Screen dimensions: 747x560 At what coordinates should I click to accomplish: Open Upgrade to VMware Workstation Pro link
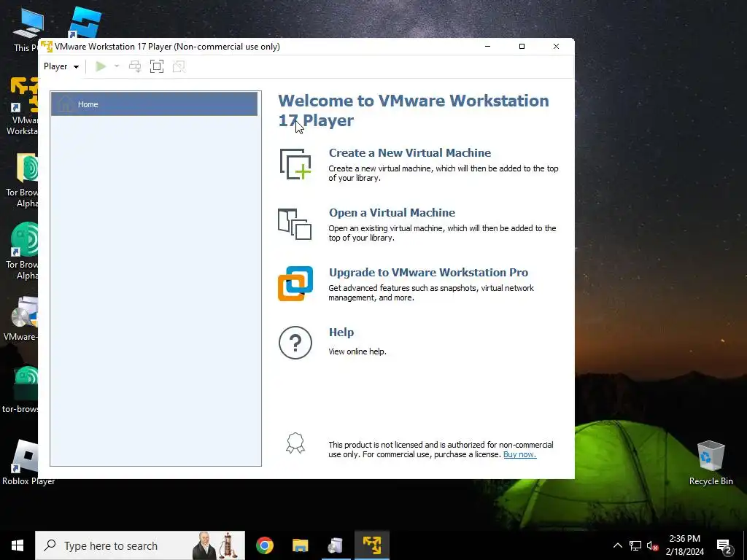pyautogui.click(x=428, y=273)
